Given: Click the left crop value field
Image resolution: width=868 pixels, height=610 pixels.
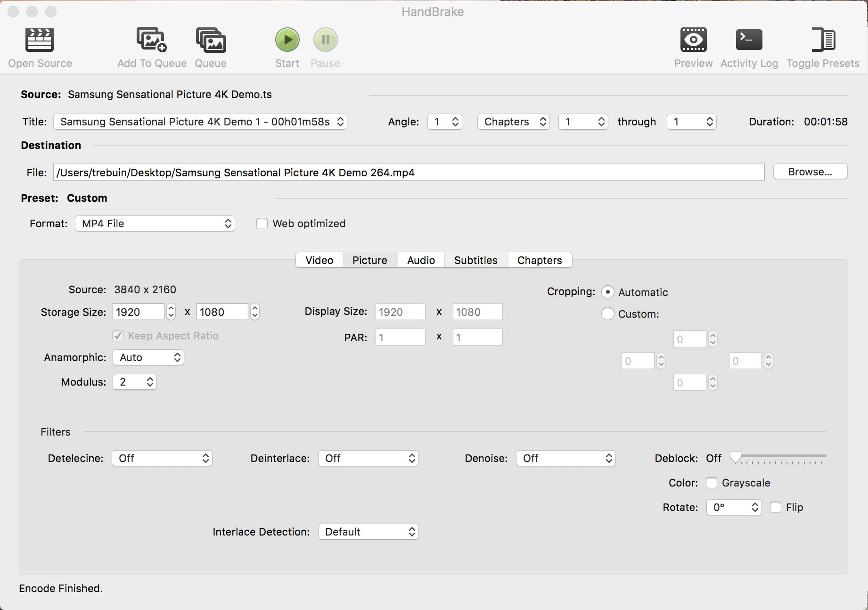Looking at the screenshot, I should (638, 361).
